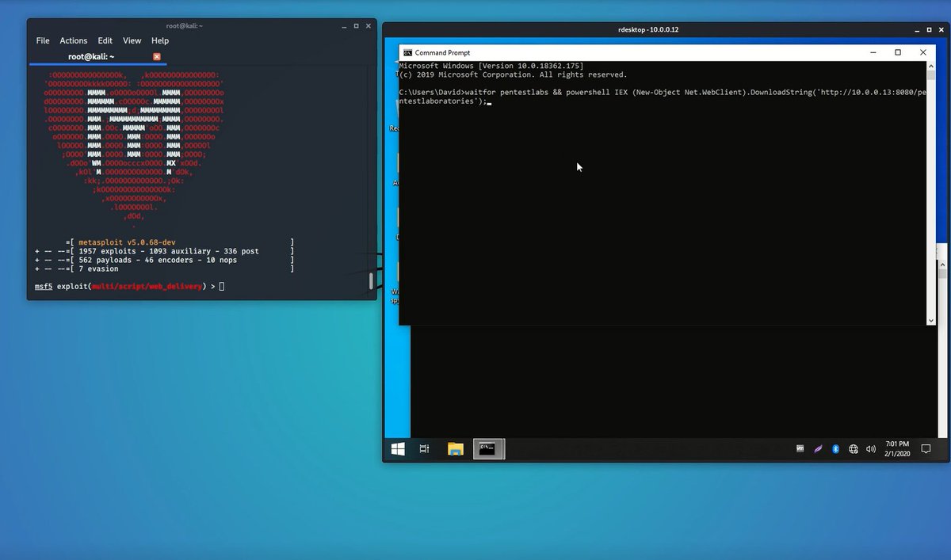
Task: Open the Actions menu in Kali terminal
Action: 74,40
